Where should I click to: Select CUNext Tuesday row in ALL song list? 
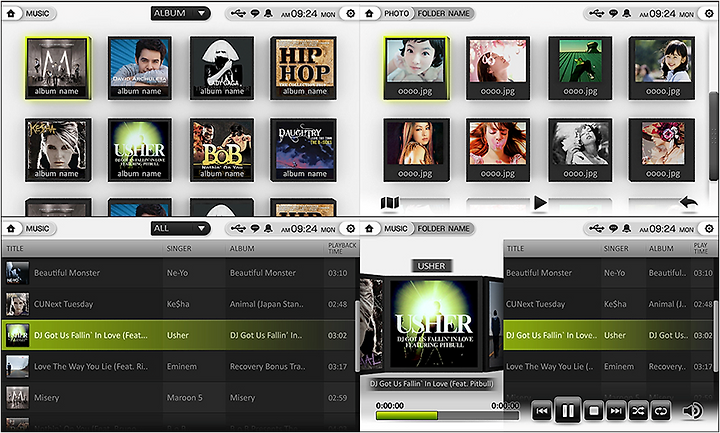pos(180,304)
